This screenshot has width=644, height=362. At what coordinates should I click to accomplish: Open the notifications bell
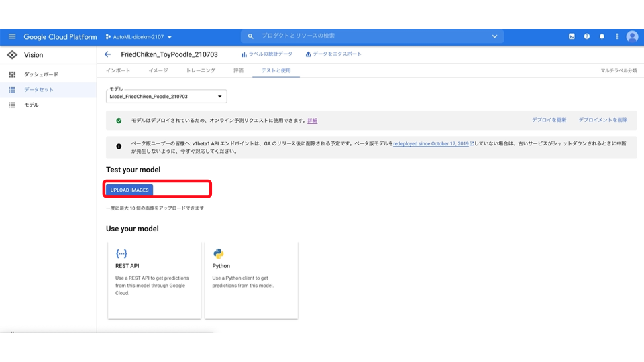[x=602, y=36]
